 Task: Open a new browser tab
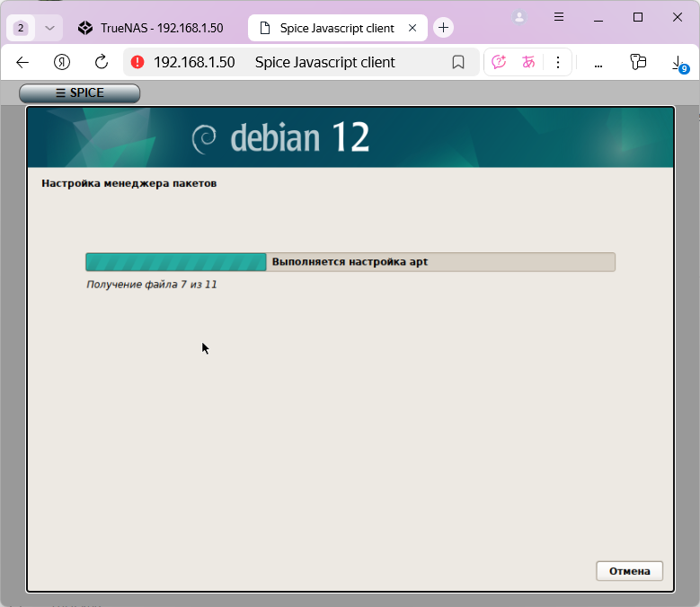pyautogui.click(x=443, y=28)
